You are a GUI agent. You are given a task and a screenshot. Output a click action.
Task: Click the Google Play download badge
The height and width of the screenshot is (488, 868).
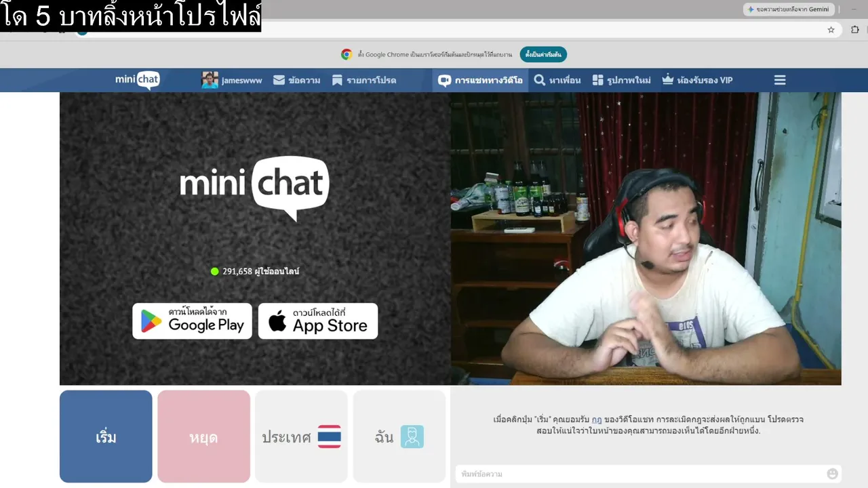tap(192, 321)
